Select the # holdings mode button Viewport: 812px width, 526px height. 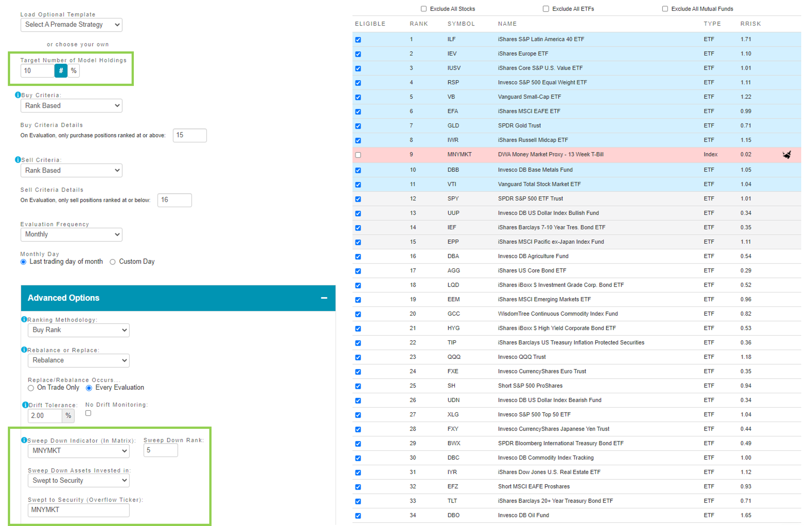(61, 71)
